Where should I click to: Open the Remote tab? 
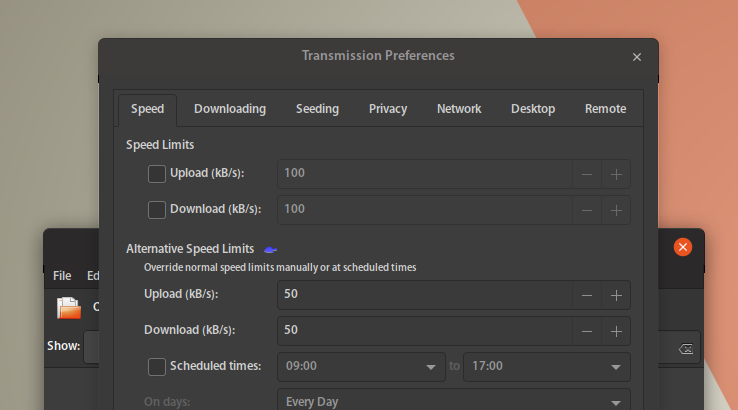tap(605, 109)
